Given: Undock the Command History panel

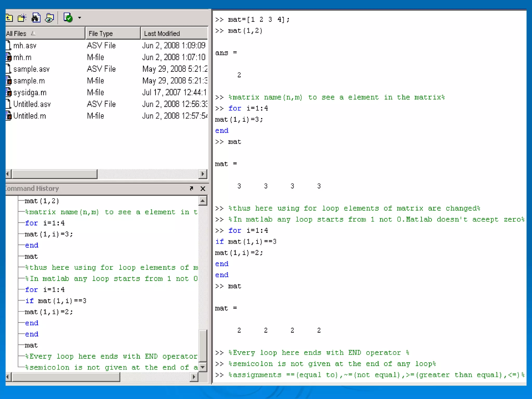Looking at the screenshot, I should click(191, 188).
